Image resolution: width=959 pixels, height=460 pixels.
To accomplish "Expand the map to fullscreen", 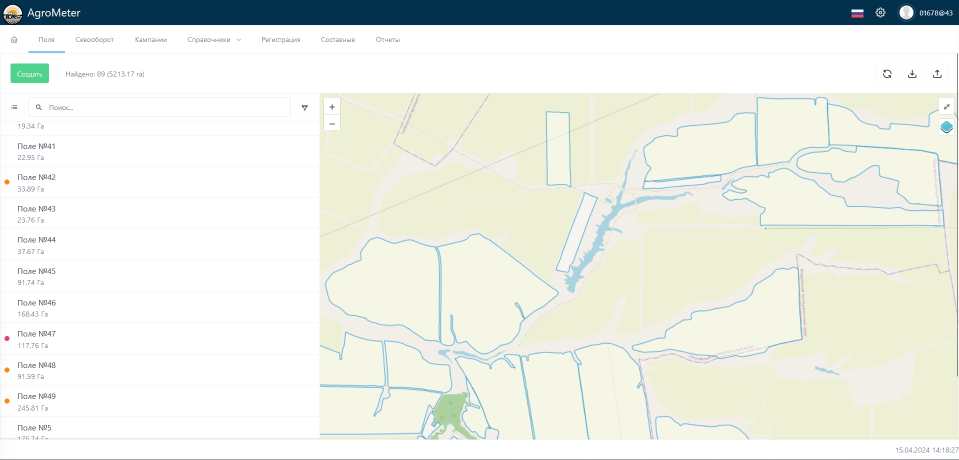I will 946,106.
